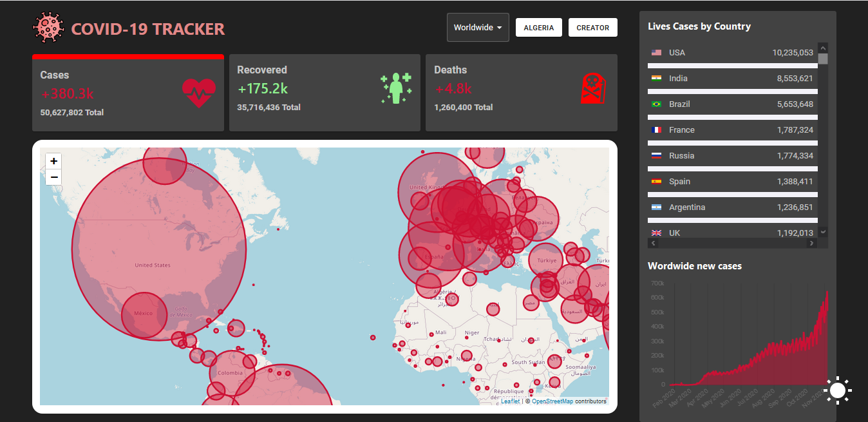Click UK case count 1,192,013
868x422 pixels.
click(795, 233)
